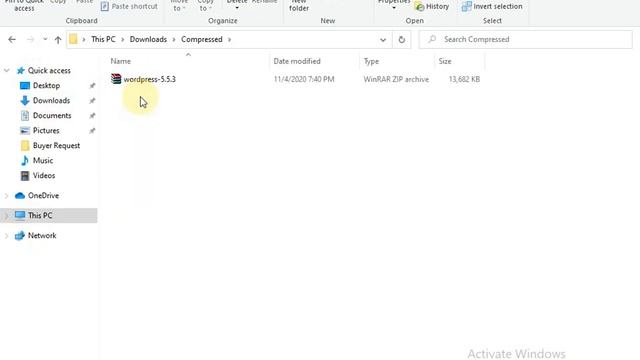
Task: Open the Delete dropdown arrow
Action: pos(237,8)
